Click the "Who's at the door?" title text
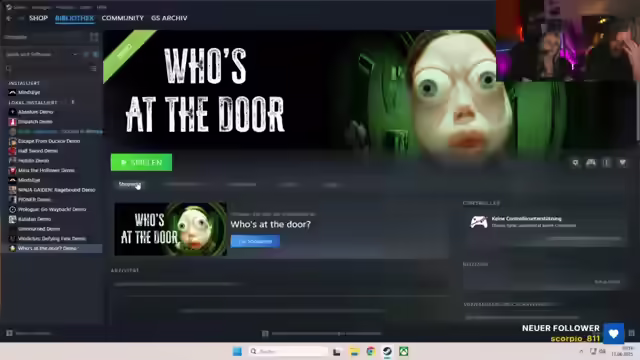 point(271,224)
